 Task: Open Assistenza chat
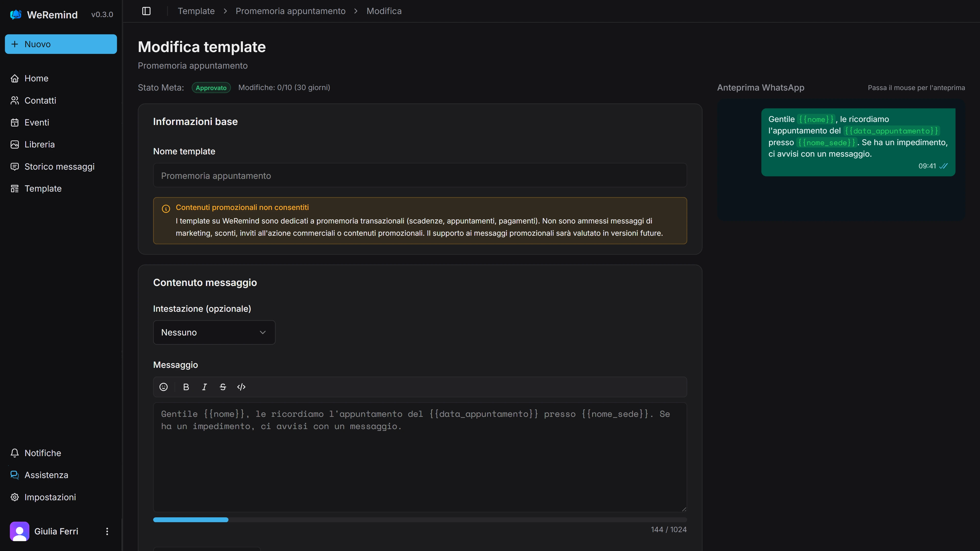[61, 475]
